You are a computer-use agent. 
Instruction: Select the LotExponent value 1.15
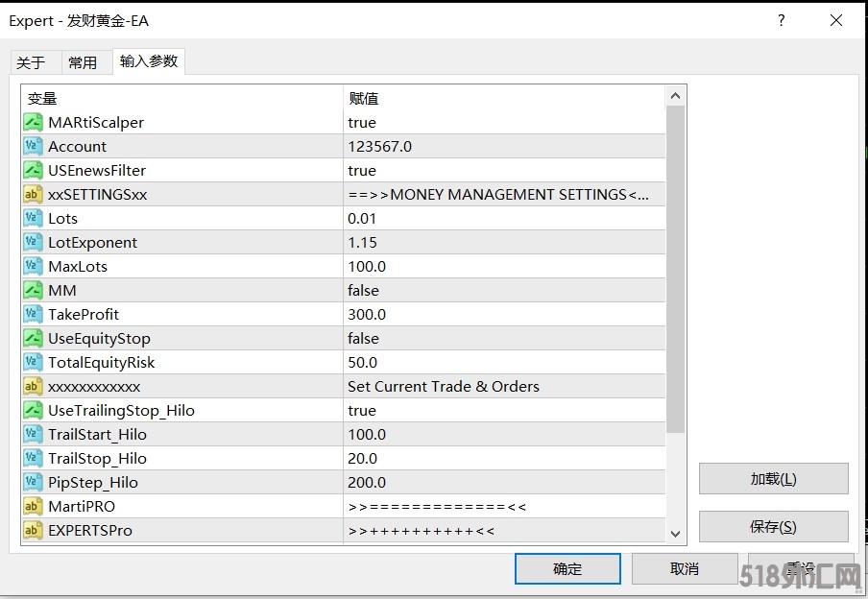pos(504,243)
